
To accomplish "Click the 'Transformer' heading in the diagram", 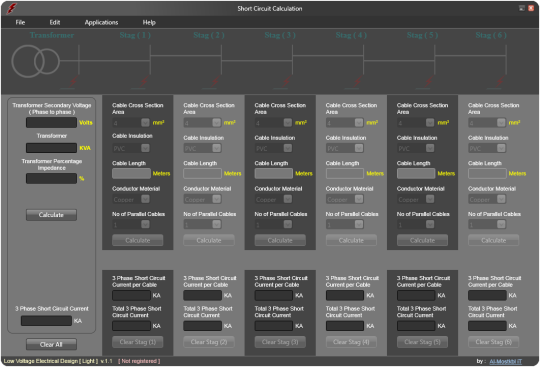I will 52,35.
